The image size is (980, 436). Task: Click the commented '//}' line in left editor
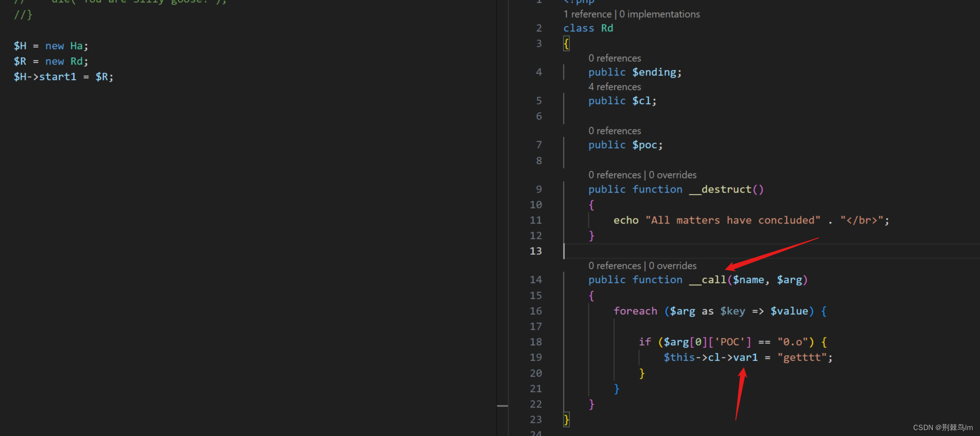(23, 15)
